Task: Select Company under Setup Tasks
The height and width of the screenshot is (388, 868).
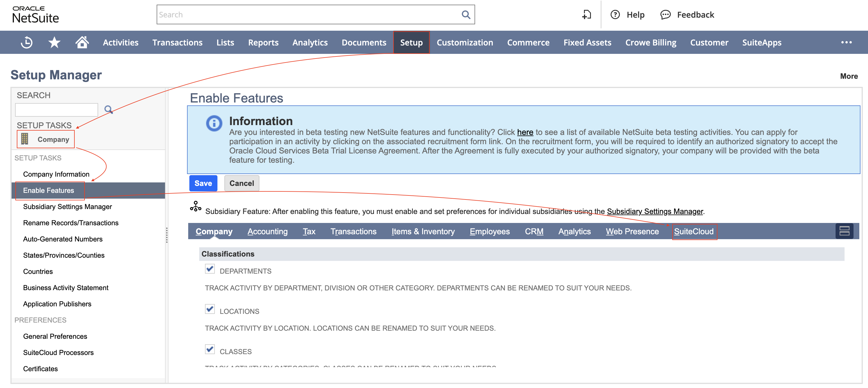Action: (x=53, y=139)
